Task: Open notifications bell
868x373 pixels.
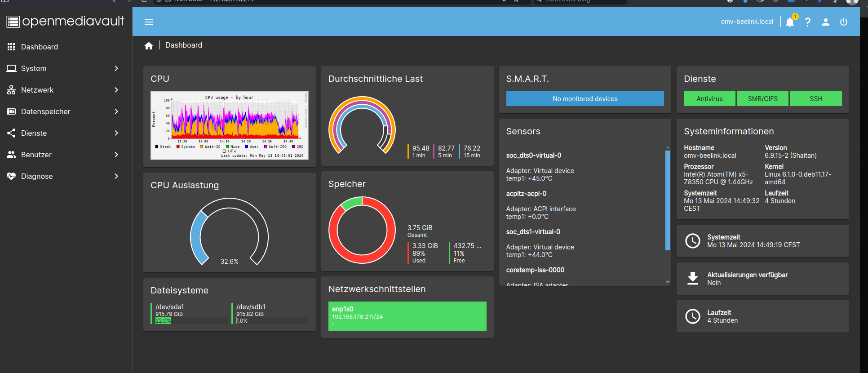Action: point(790,22)
